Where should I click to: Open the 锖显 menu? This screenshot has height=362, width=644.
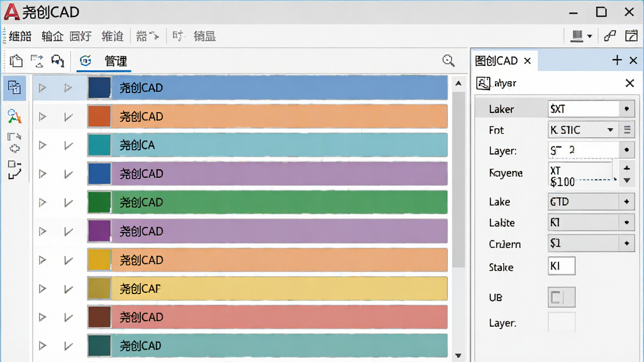point(204,36)
